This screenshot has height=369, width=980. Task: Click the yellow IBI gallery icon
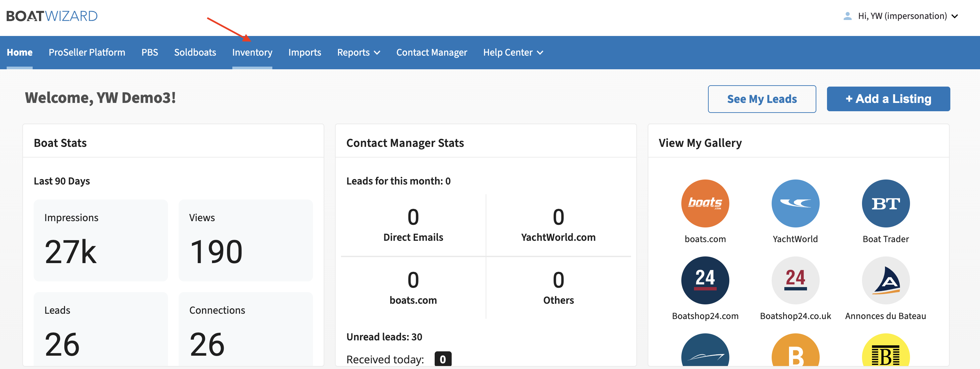click(886, 350)
